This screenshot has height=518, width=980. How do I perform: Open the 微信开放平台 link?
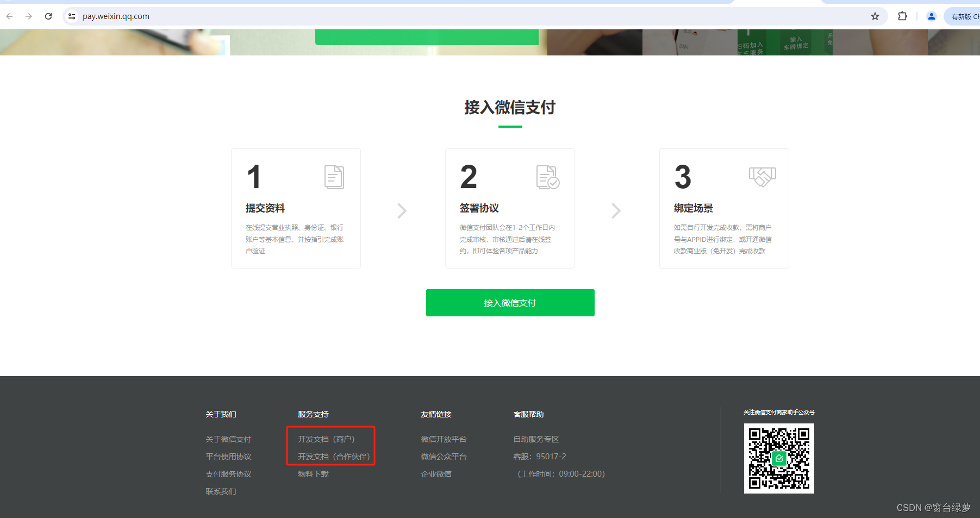click(x=444, y=439)
